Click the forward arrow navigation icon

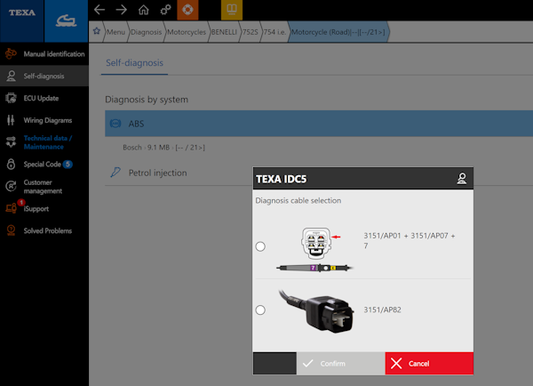(121, 10)
